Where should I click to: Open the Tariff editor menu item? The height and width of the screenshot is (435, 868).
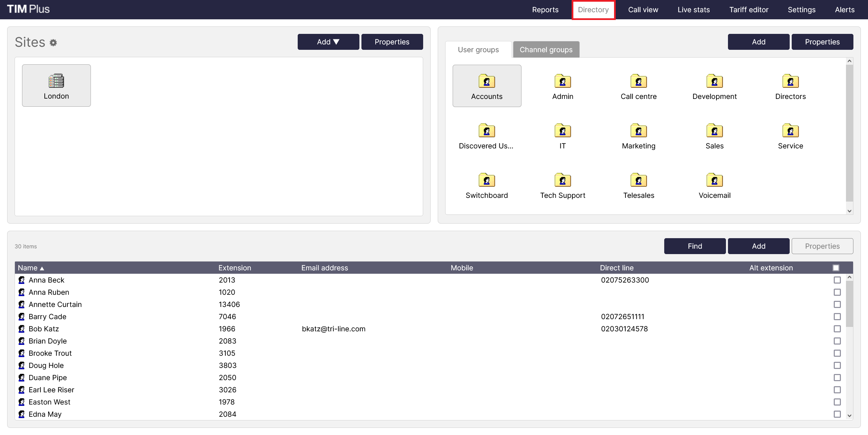pos(749,9)
